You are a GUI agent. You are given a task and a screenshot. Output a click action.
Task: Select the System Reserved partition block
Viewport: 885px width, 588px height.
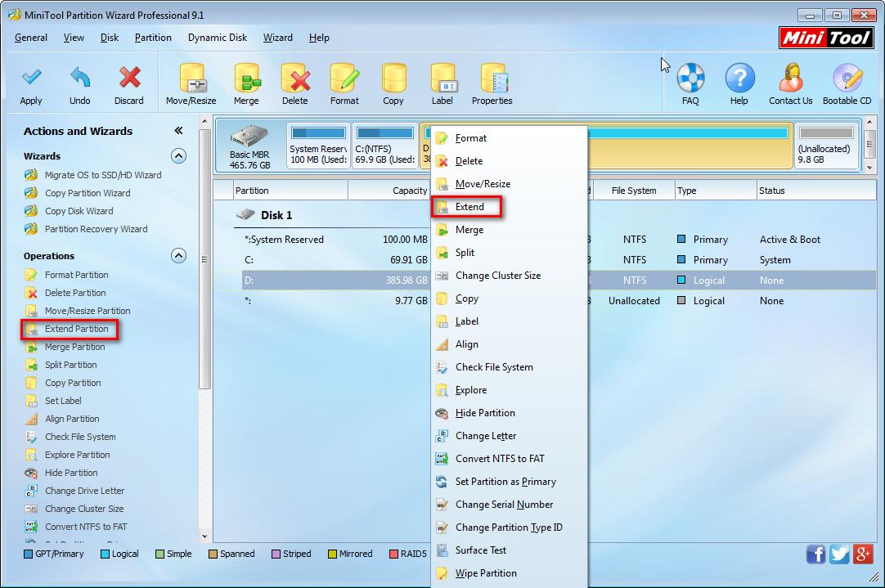pos(318,146)
